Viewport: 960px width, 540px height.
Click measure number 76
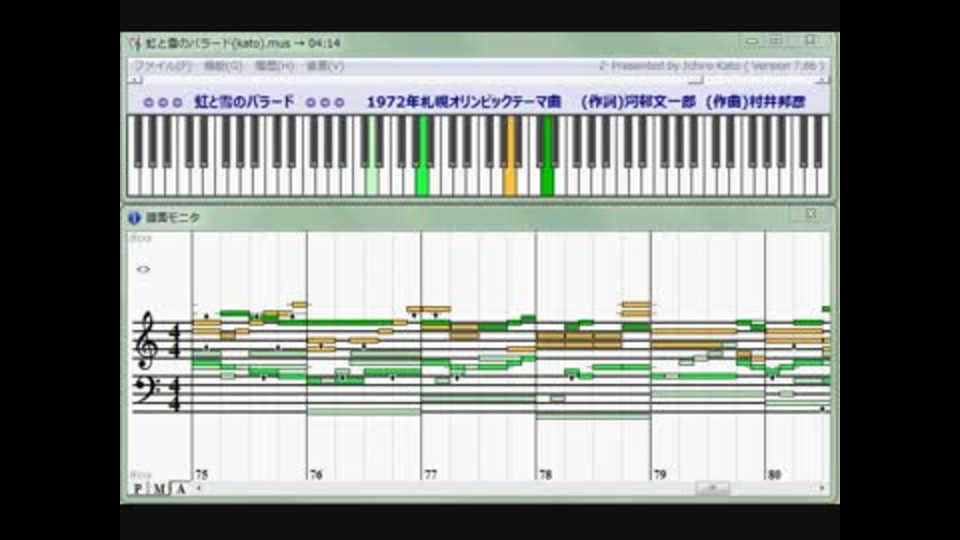[x=316, y=474]
